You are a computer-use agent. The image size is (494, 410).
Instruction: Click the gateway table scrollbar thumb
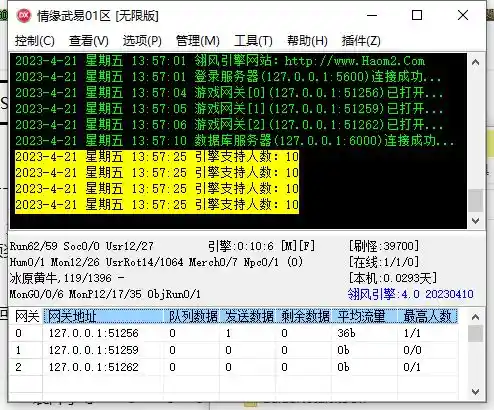(x=476, y=334)
